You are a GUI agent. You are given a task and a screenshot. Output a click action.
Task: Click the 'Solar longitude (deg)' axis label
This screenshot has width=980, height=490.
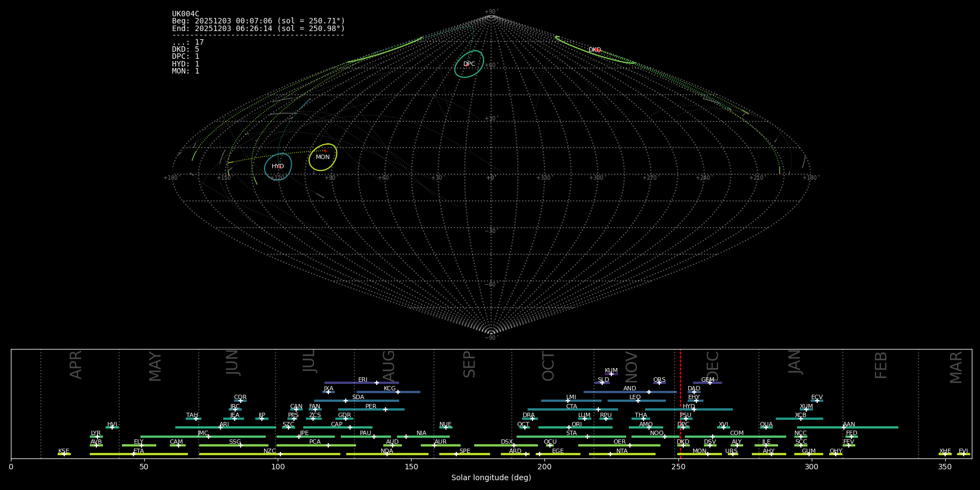[491, 478]
